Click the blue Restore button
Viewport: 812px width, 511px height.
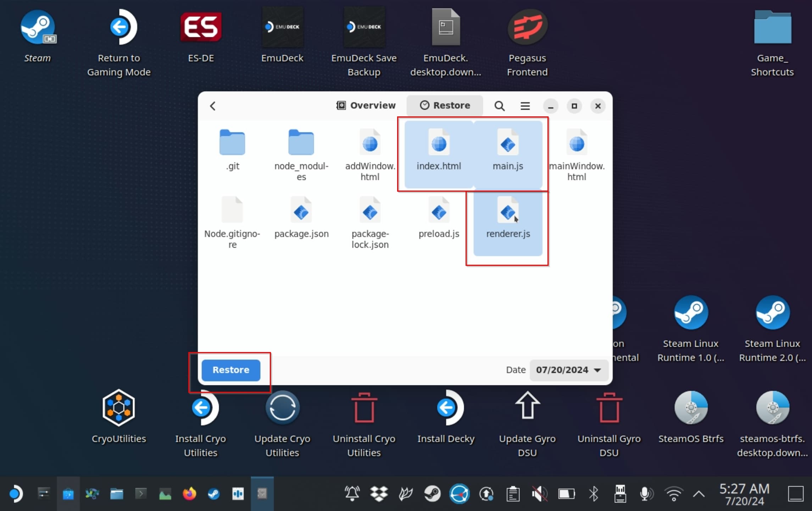pyautogui.click(x=231, y=370)
